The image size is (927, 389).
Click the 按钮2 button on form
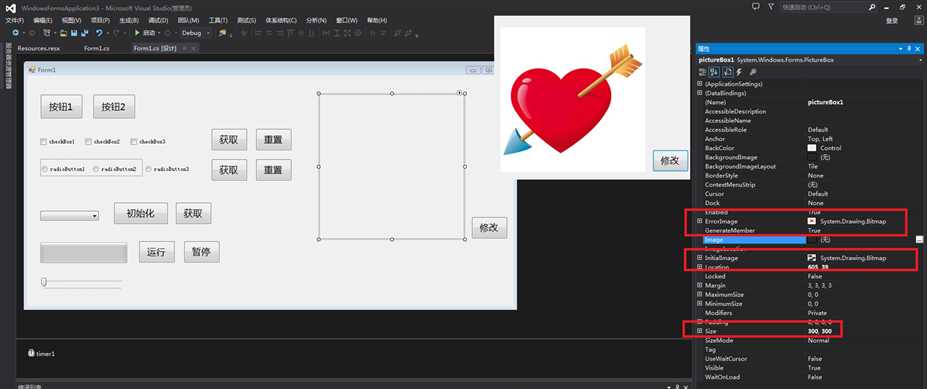[114, 106]
